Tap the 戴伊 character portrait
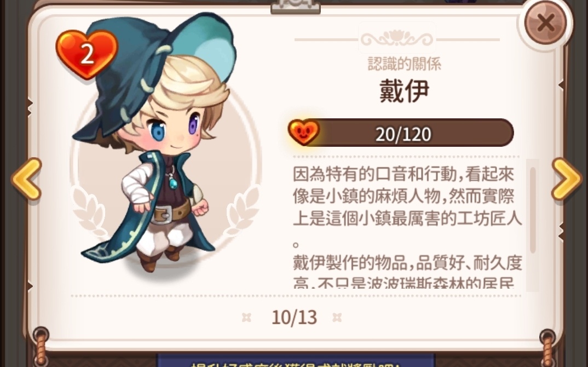The height and width of the screenshot is (367, 588). pos(154,142)
